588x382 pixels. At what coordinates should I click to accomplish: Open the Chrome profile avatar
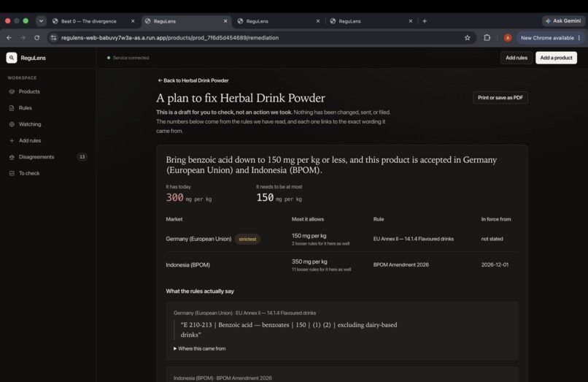[x=507, y=37]
